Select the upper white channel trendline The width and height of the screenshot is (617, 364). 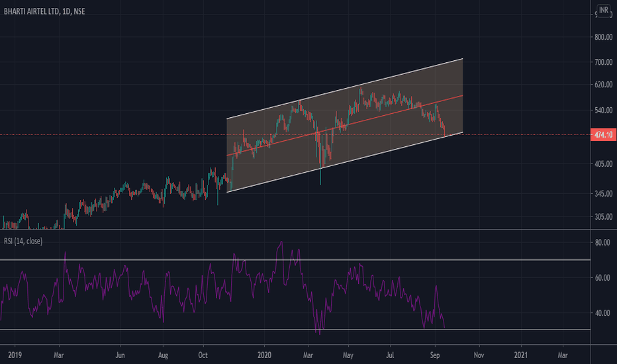click(x=345, y=89)
